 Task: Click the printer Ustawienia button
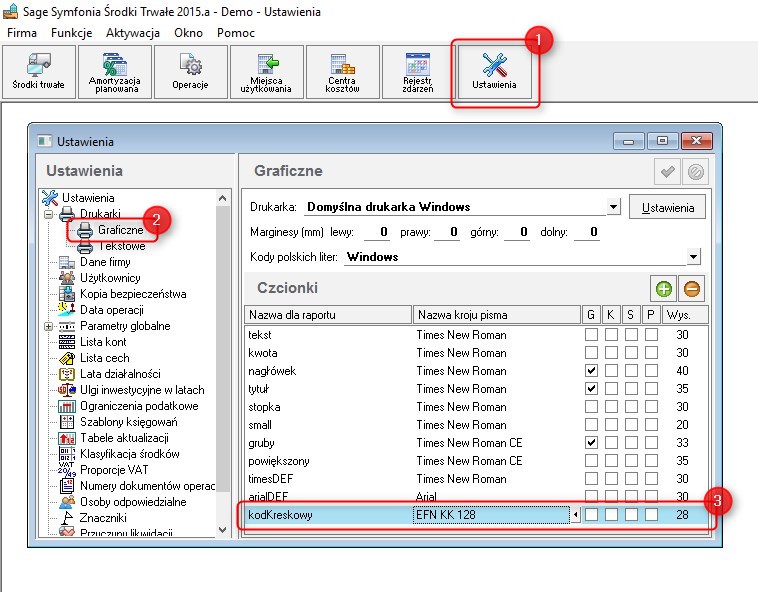click(668, 208)
